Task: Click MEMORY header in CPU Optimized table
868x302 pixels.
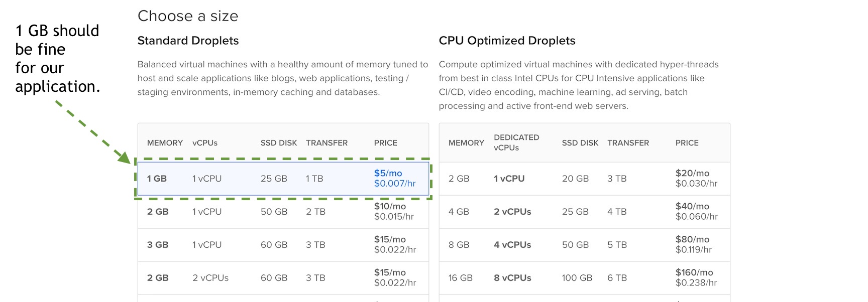Action: coord(466,143)
